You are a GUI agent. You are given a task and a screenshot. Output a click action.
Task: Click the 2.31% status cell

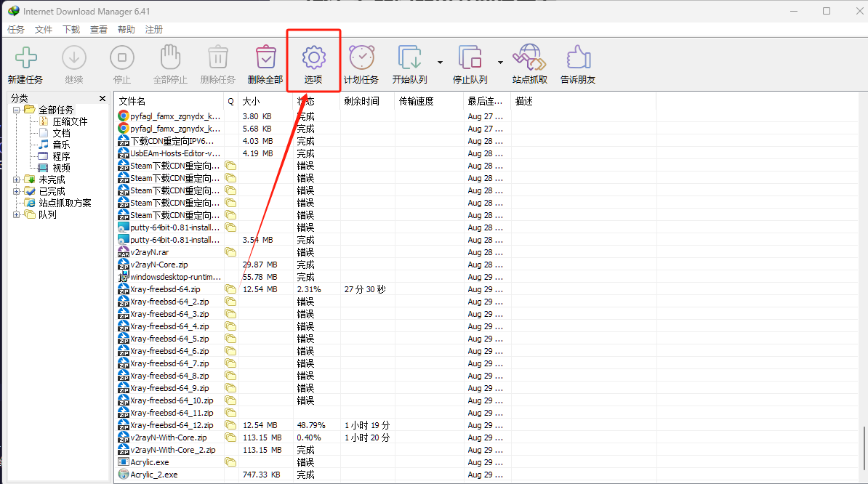point(309,289)
